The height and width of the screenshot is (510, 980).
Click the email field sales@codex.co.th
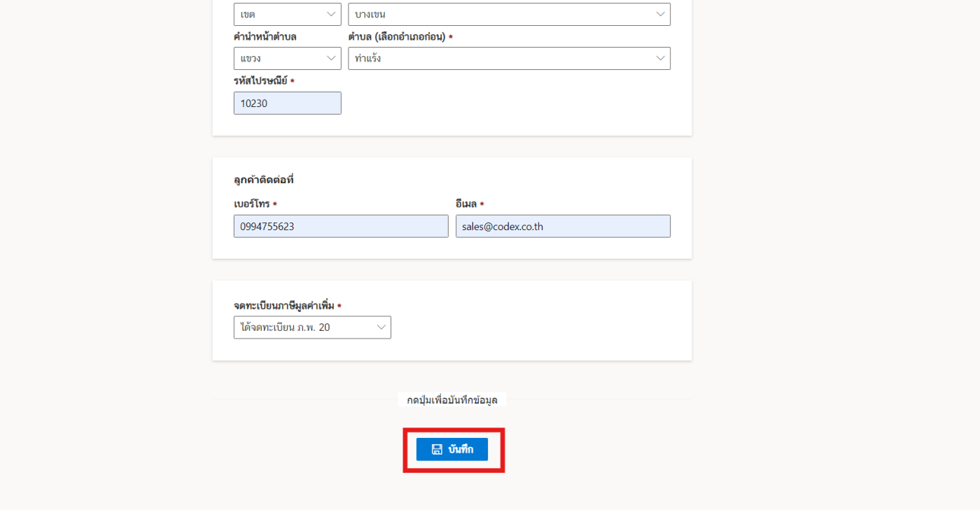coord(563,226)
